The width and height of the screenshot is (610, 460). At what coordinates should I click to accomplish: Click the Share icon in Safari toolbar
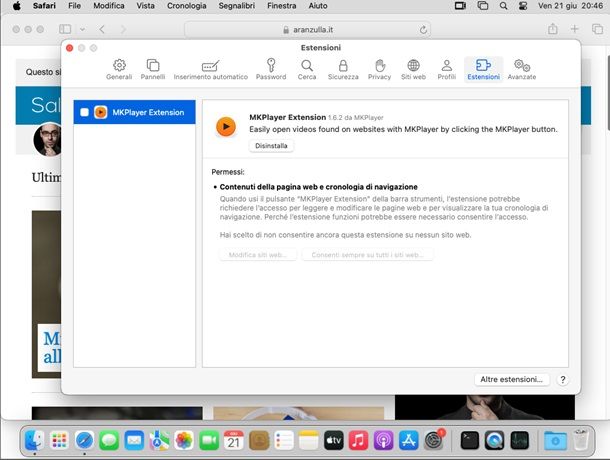(553, 29)
